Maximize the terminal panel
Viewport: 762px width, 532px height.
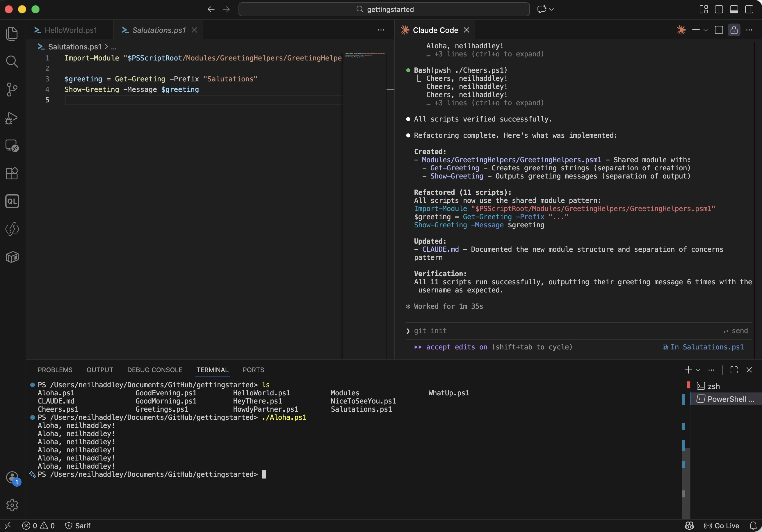(734, 370)
